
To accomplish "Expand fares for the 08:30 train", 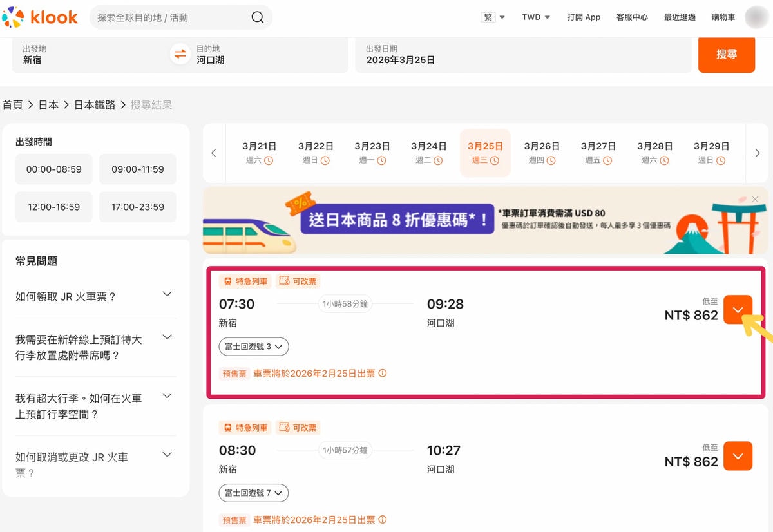I will (738, 456).
